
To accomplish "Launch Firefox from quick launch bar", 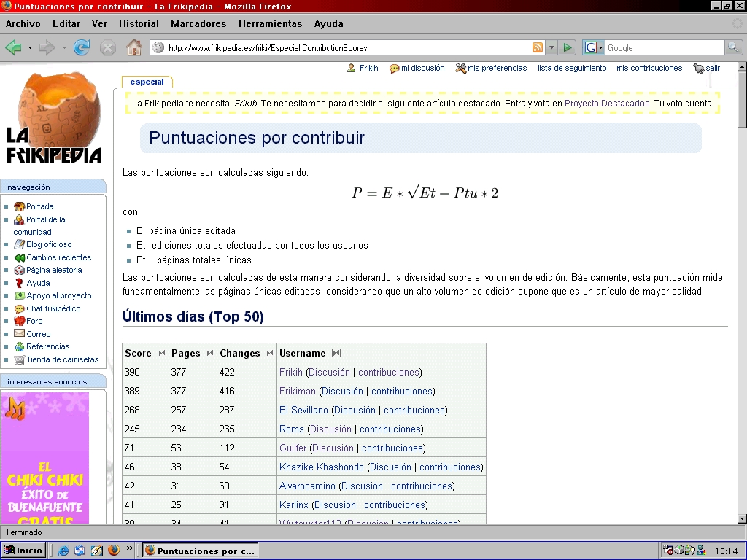I will coord(113,551).
